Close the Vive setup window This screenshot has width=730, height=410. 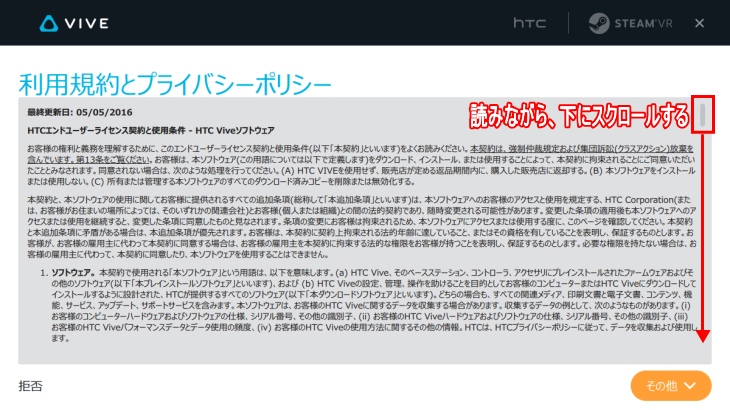pos(699,23)
